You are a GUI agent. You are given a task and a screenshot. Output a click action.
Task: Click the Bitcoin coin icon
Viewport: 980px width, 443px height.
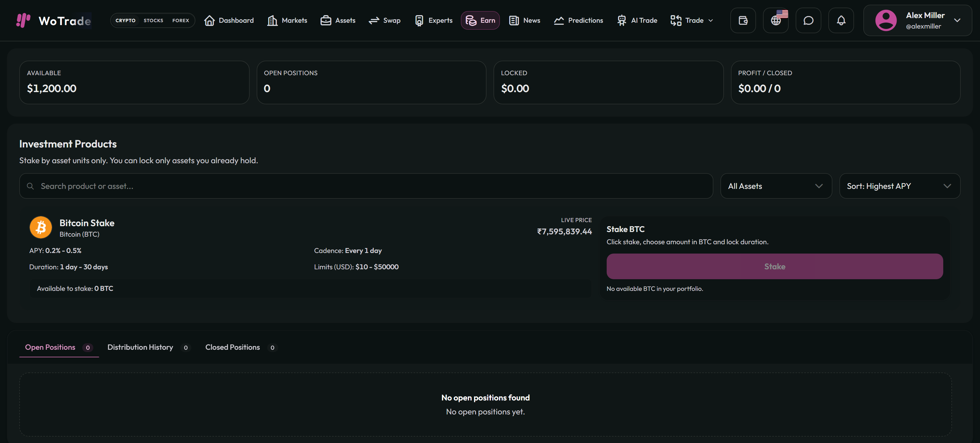click(x=41, y=227)
